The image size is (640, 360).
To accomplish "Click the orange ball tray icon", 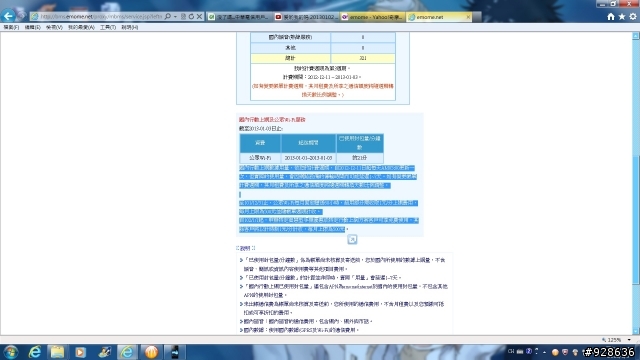I will 555,352.
